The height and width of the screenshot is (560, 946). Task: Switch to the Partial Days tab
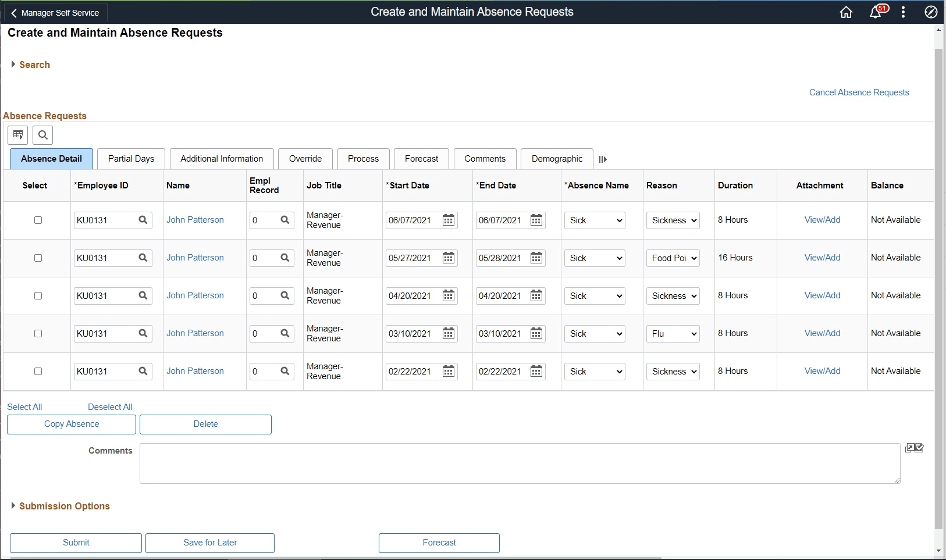(131, 158)
